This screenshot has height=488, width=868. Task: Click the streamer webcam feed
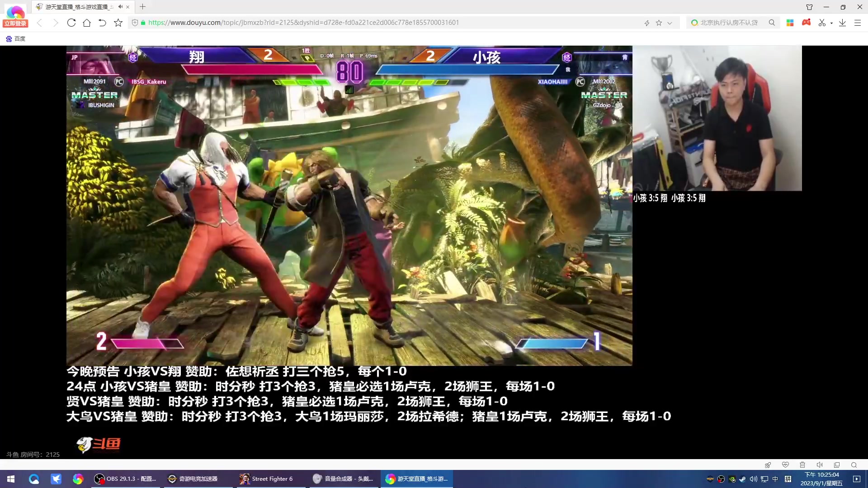(717, 118)
